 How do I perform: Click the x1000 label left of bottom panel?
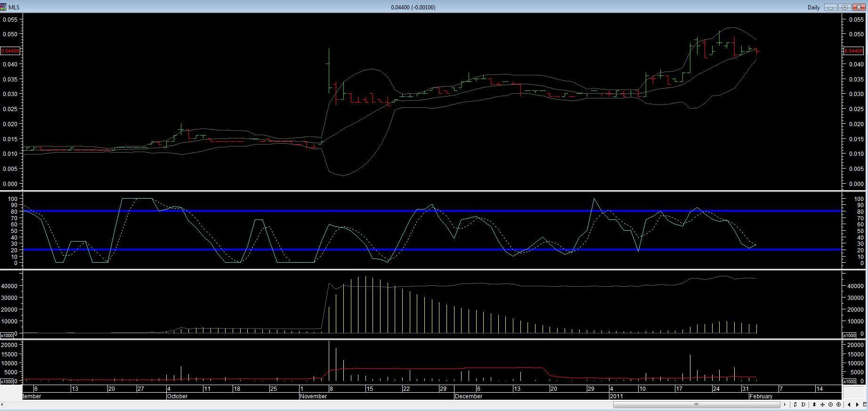pos(7,382)
